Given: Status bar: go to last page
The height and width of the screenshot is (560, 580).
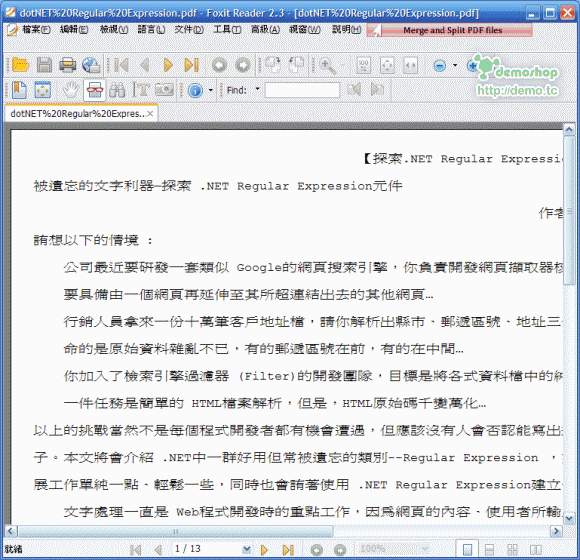Looking at the screenshot, I should [288, 550].
